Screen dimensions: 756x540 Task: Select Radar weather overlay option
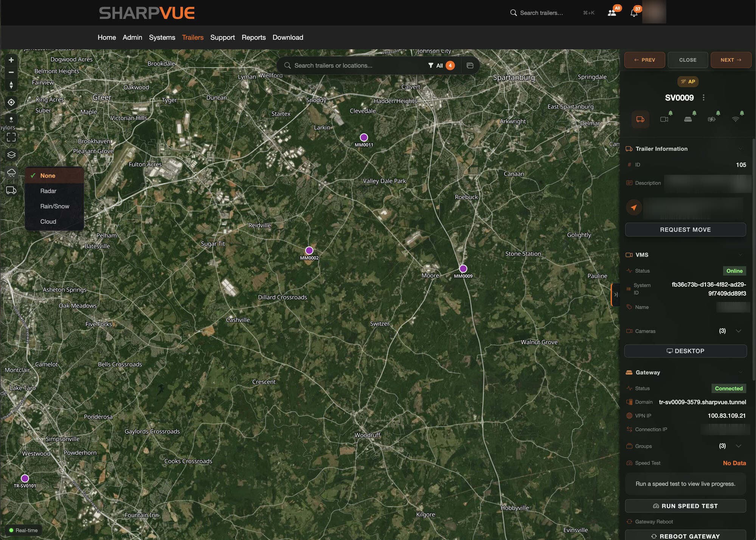tap(54, 191)
